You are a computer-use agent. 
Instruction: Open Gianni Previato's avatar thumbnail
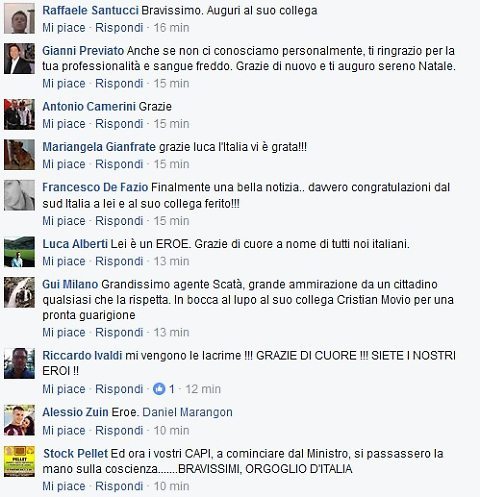19,59
